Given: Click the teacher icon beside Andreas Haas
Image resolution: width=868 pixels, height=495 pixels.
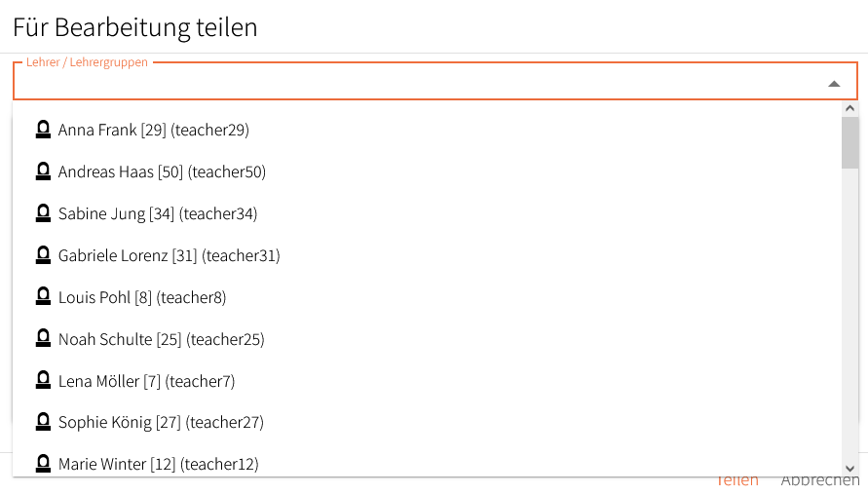Looking at the screenshot, I should click(x=43, y=171).
